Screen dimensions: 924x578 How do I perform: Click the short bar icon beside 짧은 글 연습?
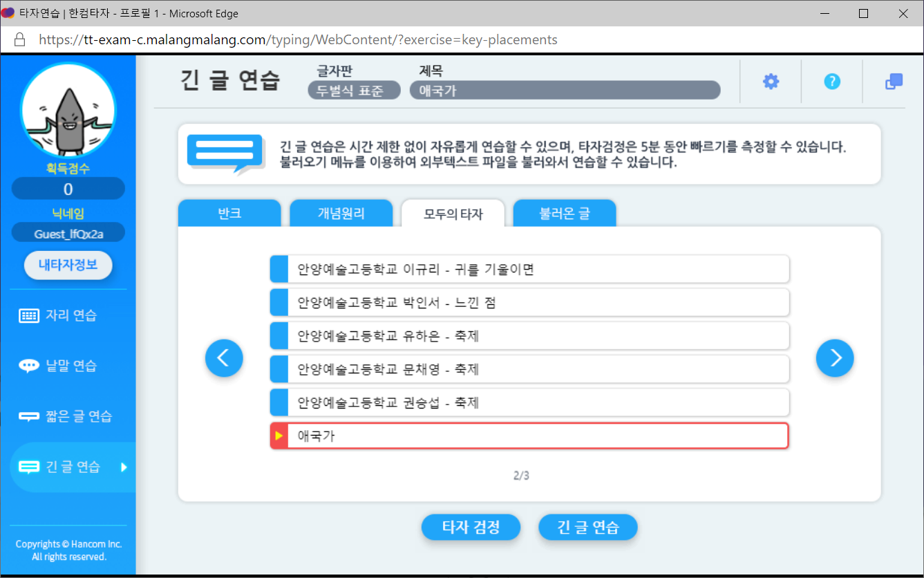(x=29, y=417)
